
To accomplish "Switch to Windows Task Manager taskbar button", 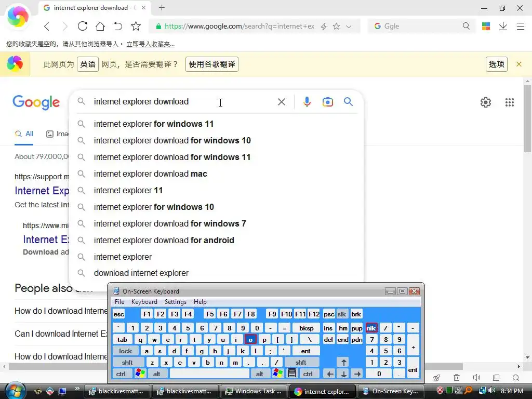I will pyautogui.click(x=254, y=391).
